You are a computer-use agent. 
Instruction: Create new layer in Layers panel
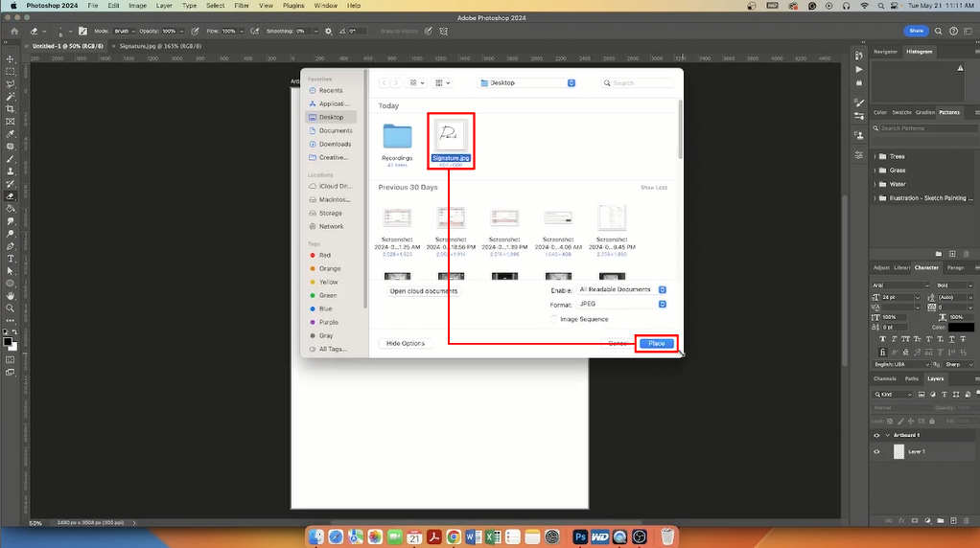point(953,520)
